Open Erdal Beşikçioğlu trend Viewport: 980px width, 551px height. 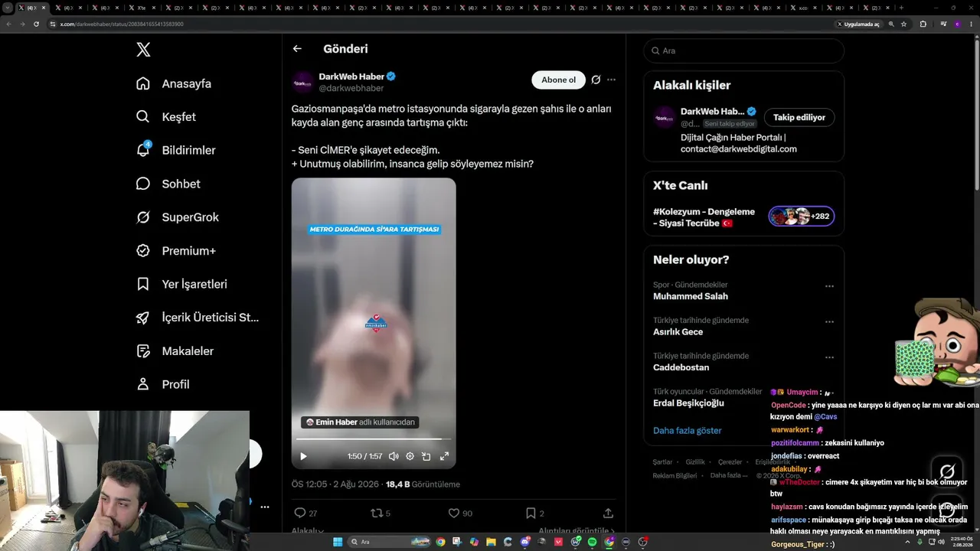point(688,403)
